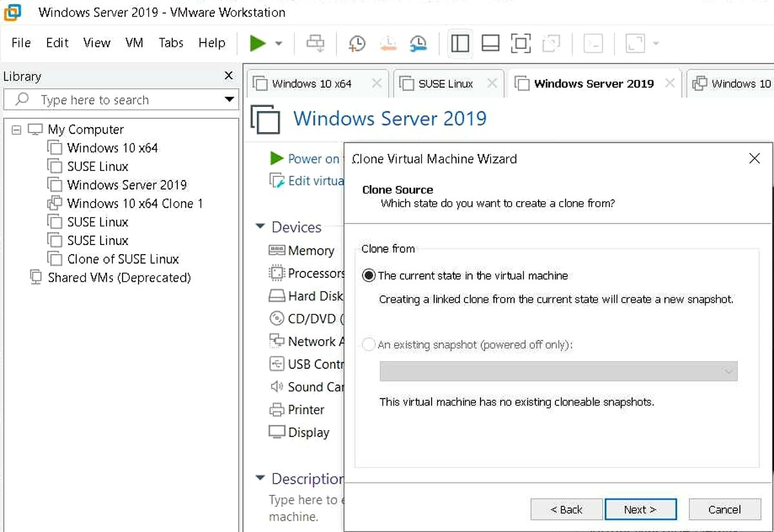The height and width of the screenshot is (532, 774).
Task: Open the Snapshot Manager wrench icon
Action: (418, 43)
